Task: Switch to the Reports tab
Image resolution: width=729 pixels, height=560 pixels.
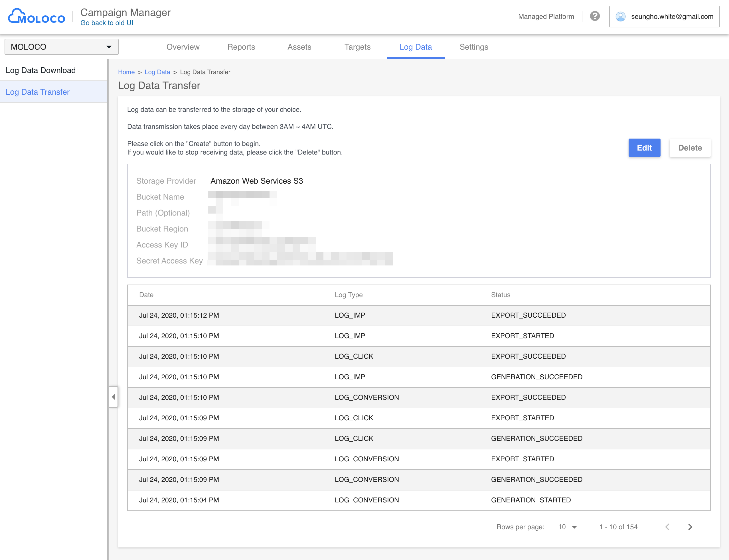Action: [x=241, y=47]
